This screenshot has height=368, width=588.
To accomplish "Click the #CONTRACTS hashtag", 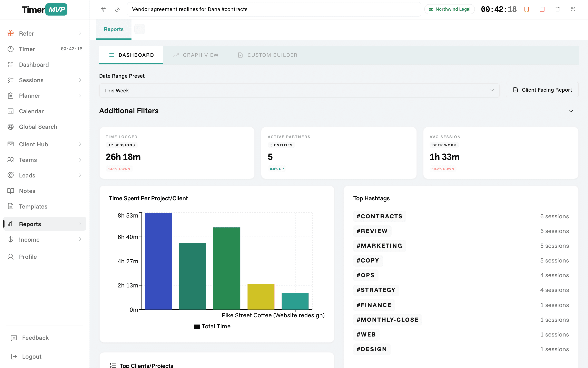I will [380, 216].
